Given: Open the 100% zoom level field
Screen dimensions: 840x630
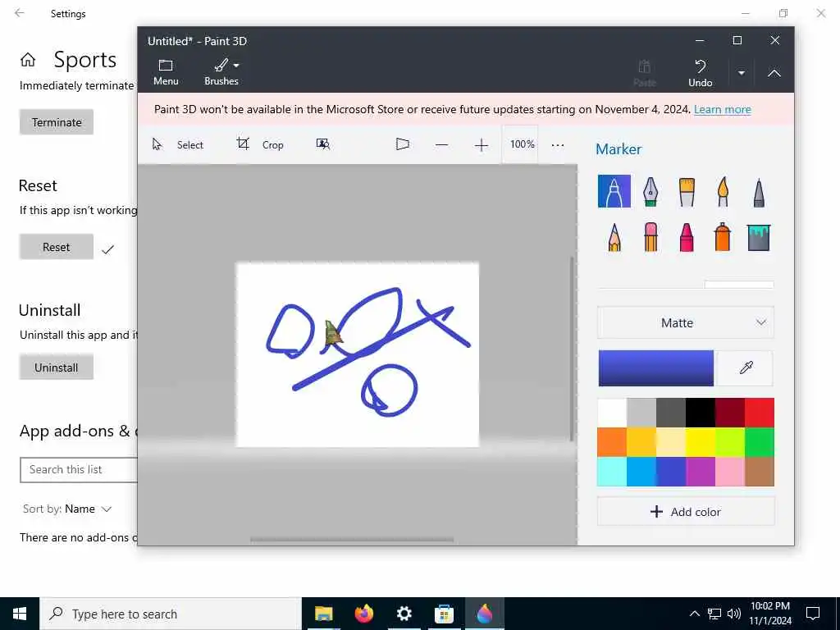Looking at the screenshot, I should click(522, 144).
